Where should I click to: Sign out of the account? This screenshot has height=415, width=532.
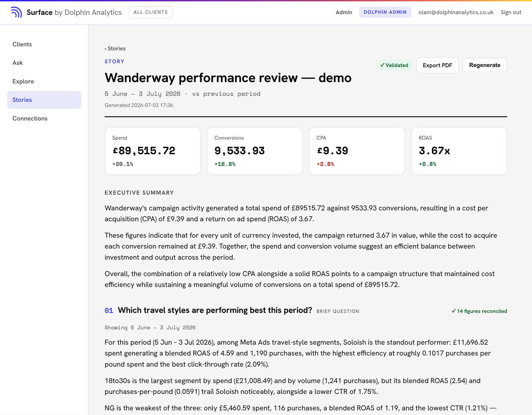point(511,12)
